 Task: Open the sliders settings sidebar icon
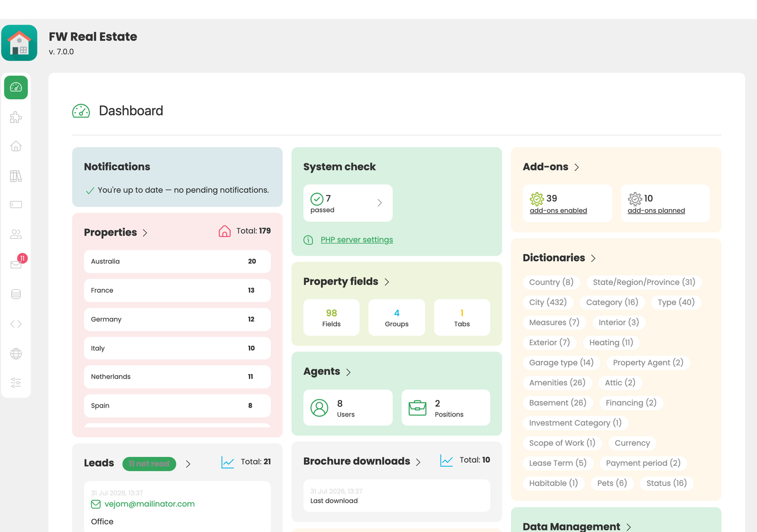point(16,383)
